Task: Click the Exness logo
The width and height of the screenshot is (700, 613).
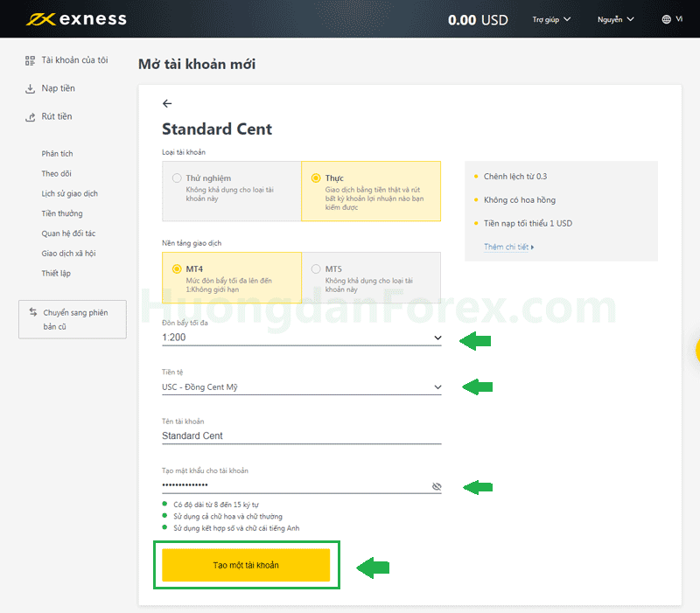Action: pyautogui.click(x=76, y=19)
